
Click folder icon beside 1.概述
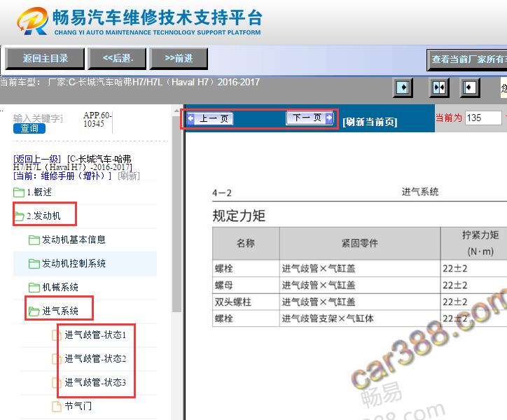(19, 192)
